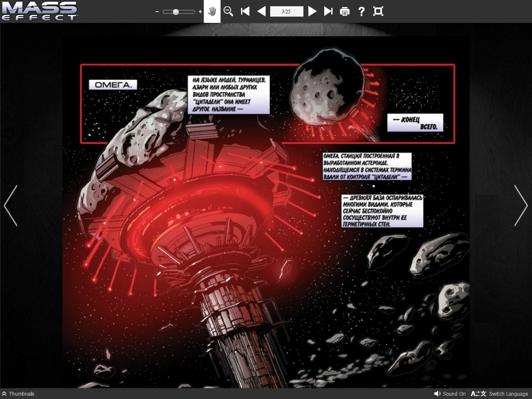Click the zoom in plus button
Image resolution: width=532 pixels, height=399 pixels.
(200, 12)
